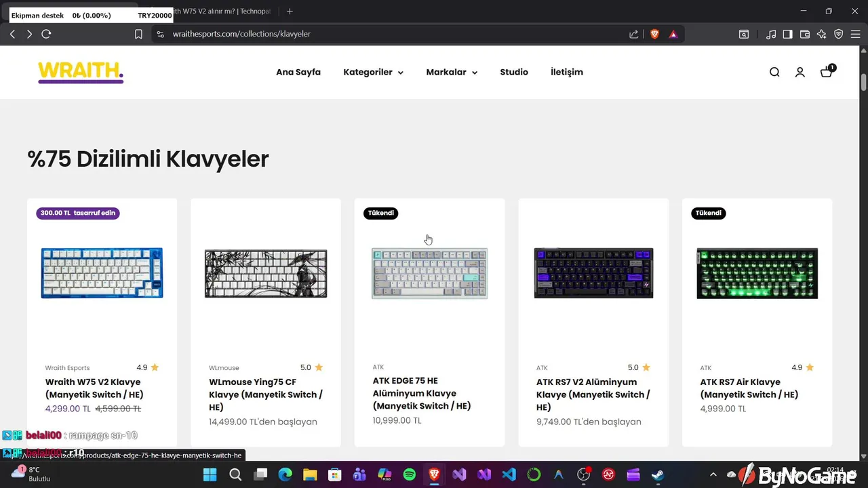Open the İletişim page
The image size is (868, 488).
[567, 72]
